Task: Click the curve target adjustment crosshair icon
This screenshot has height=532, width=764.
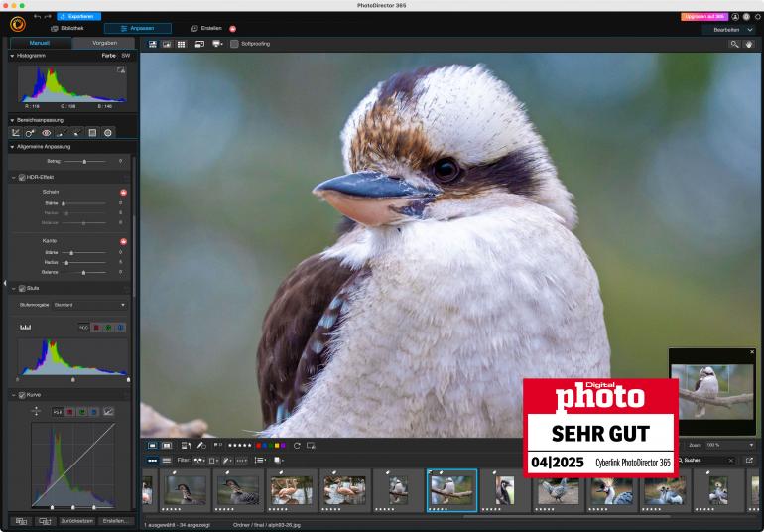Action: [x=36, y=412]
